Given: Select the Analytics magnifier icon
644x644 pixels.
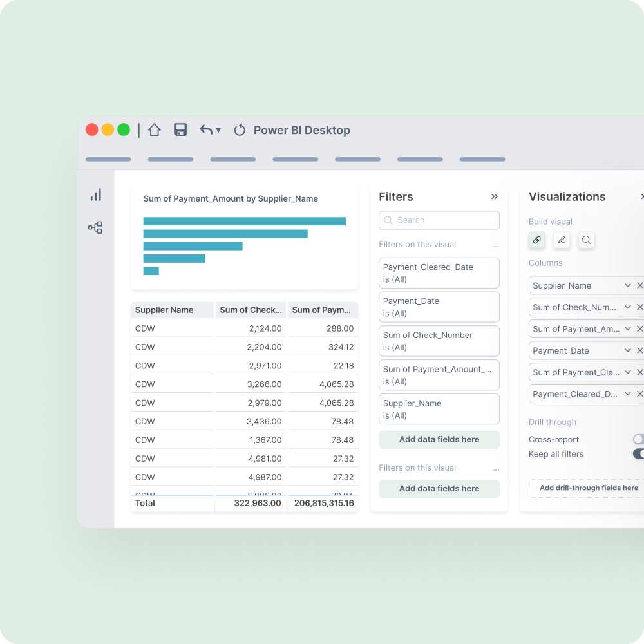Looking at the screenshot, I should [x=586, y=240].
